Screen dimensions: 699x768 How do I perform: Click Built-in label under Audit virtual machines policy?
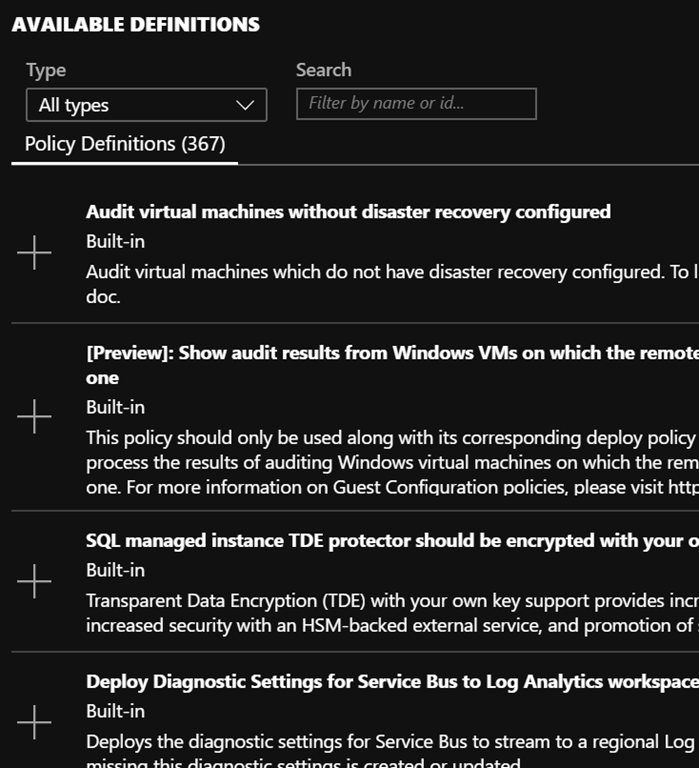[x=115, y=242]
